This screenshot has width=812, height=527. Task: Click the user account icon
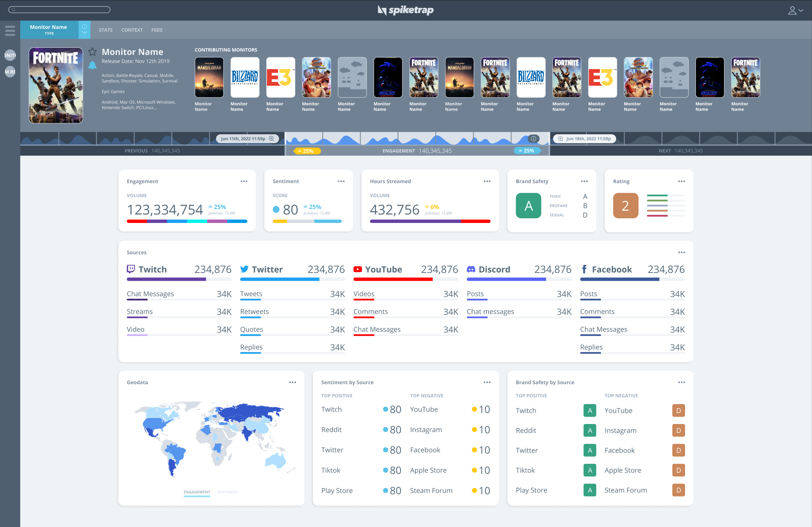pos(792,11)
